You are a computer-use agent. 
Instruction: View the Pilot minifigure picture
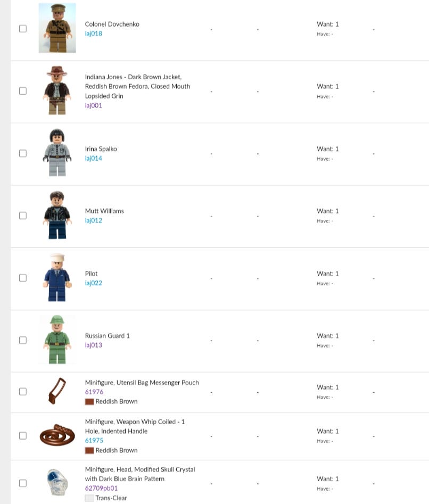coord(57,277)
